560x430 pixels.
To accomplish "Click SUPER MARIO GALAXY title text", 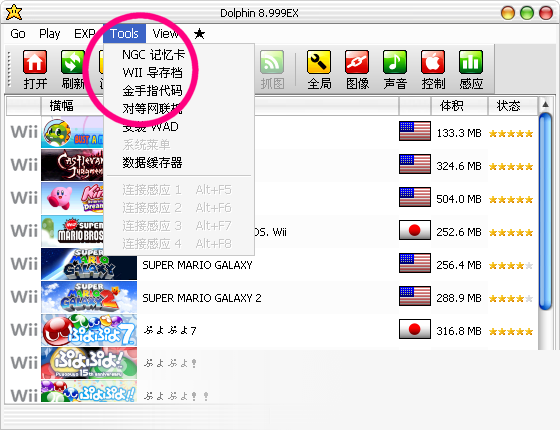I will tap(197, 265).
